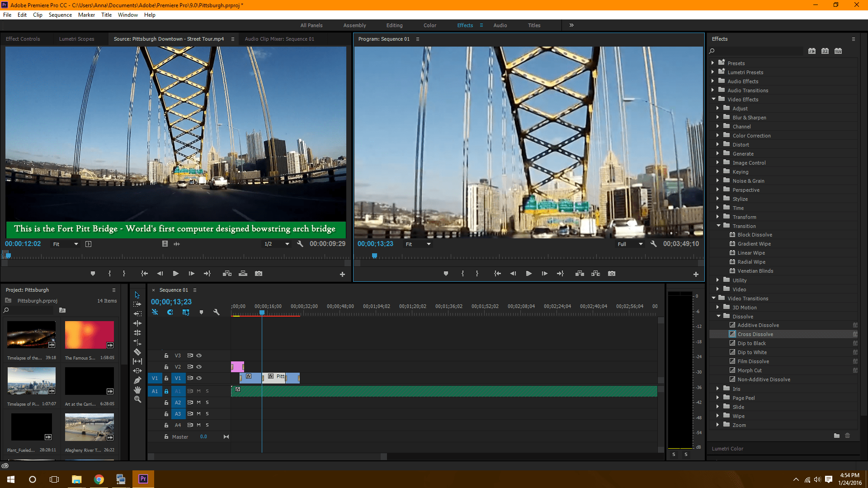Toggle V2 track output eye icon

pyautogui.click(x=199, y=367)
